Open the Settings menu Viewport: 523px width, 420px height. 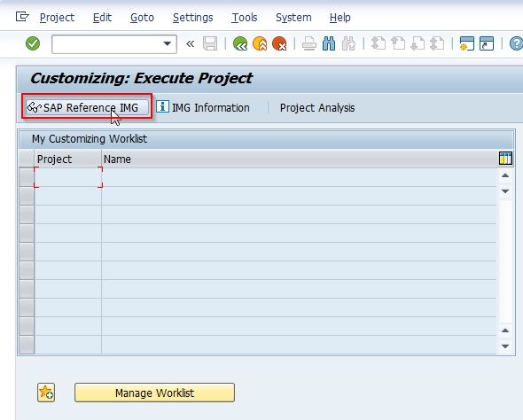click(x=192, y=18)
